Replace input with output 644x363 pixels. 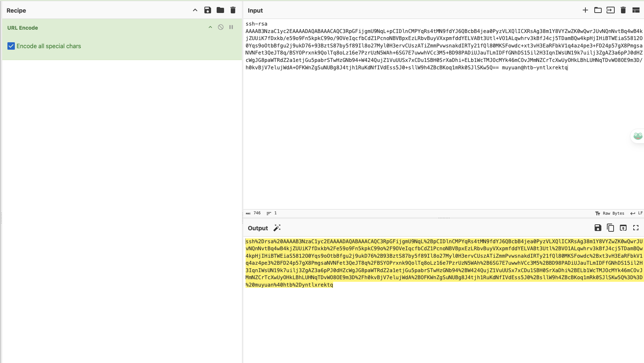pyautogui.click(x=623, y=228)
